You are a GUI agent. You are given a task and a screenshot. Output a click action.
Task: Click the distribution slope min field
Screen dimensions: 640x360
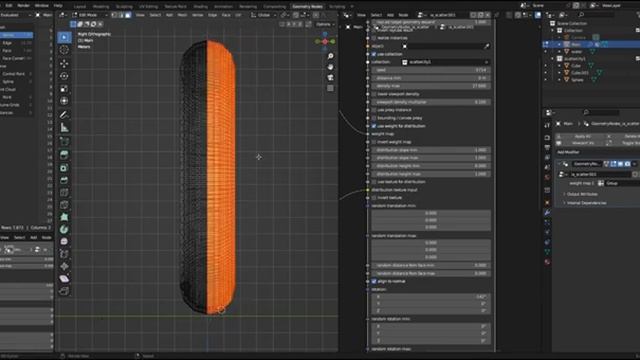point(431,150)
